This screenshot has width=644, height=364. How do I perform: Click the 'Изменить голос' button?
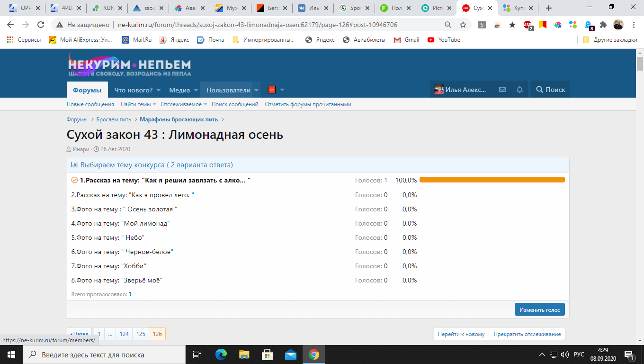(x=540, y=309)
